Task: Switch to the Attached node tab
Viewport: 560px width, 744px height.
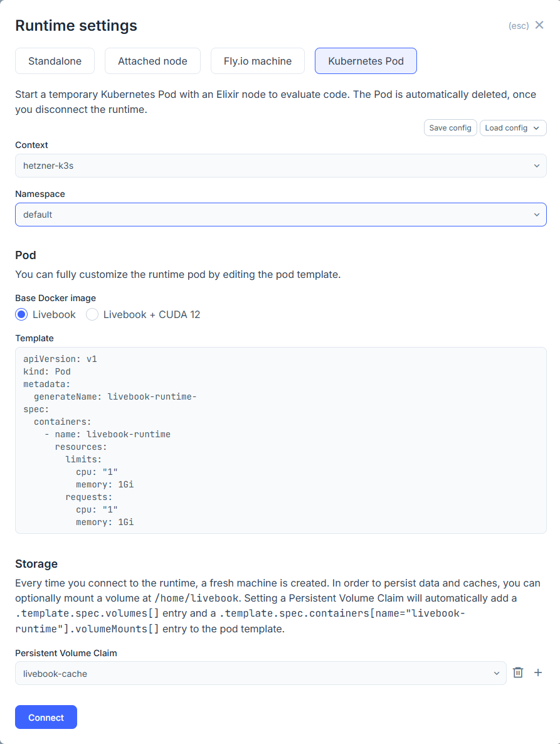Action: [x=152, y=61]
